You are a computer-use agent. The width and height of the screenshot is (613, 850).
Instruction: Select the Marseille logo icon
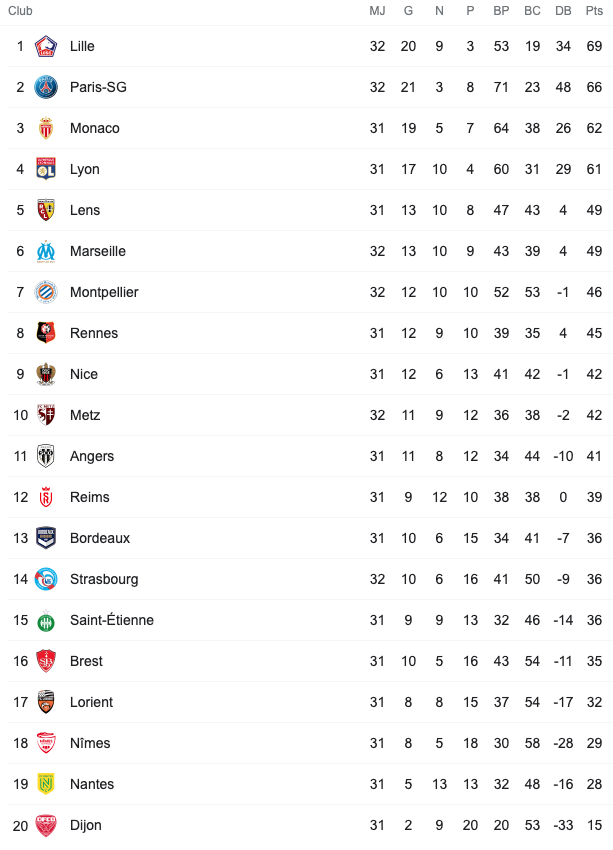(x=46, y=251)
